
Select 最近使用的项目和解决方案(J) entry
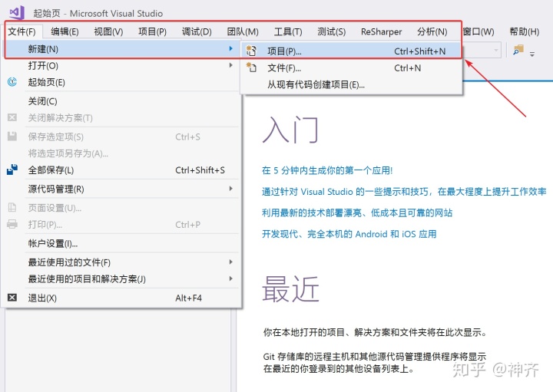[121, 279]
